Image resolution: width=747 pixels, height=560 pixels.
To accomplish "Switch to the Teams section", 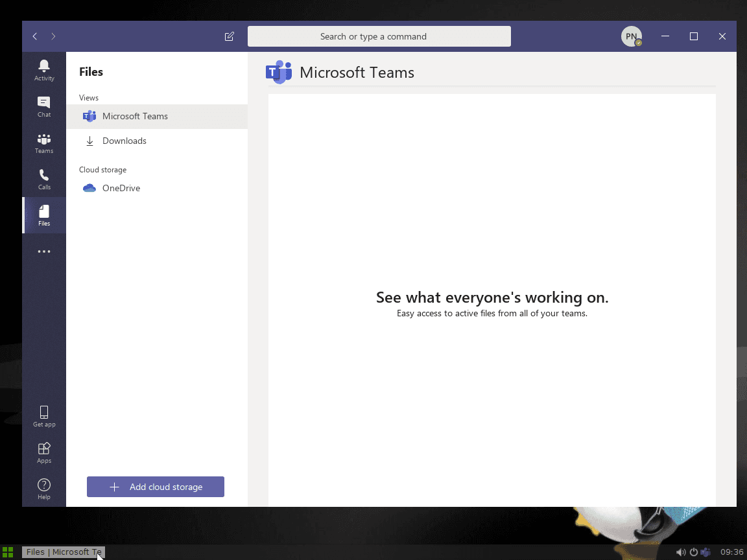I will (43, 141).
